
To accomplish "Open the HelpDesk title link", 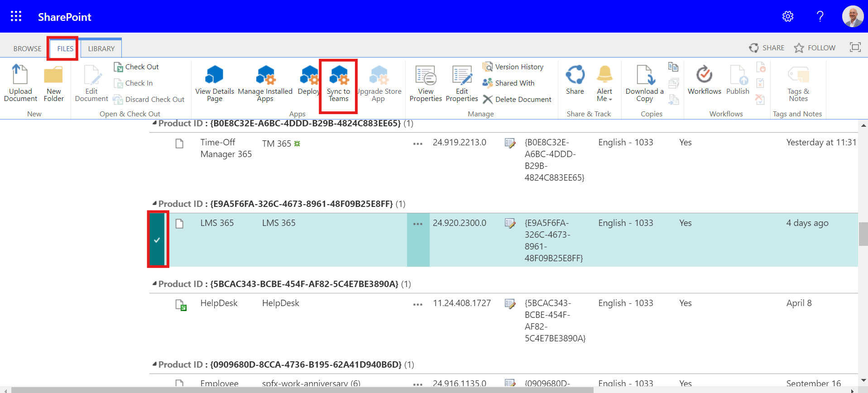I will (x=219, y=303).
